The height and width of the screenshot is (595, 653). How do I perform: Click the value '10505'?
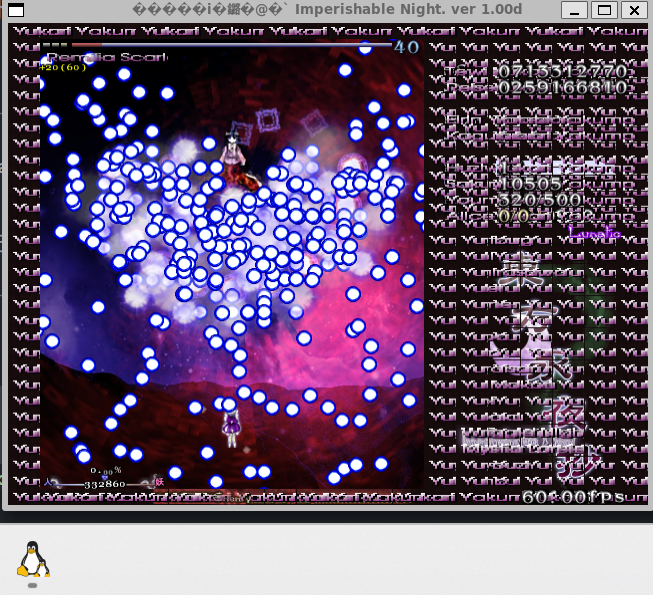530,184
